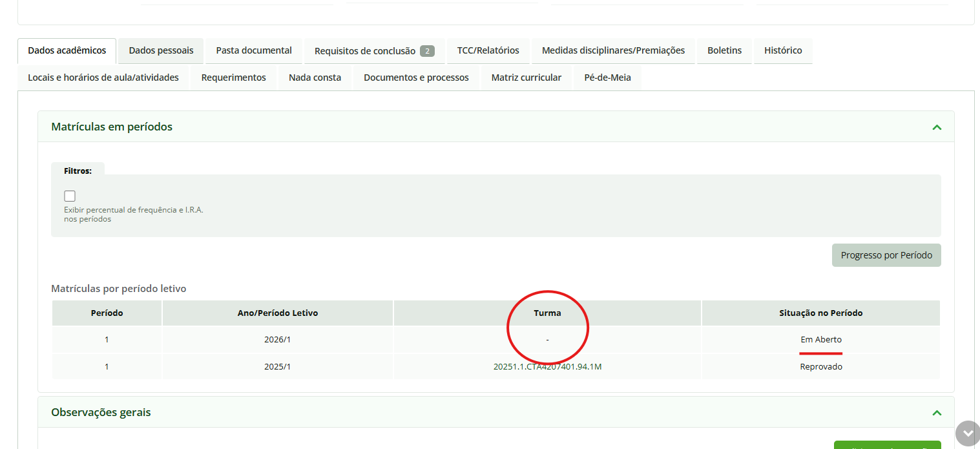This screenshot has width=980, height=449.
Task: Switch to the Nada consta tab
Action: (315, 77)
